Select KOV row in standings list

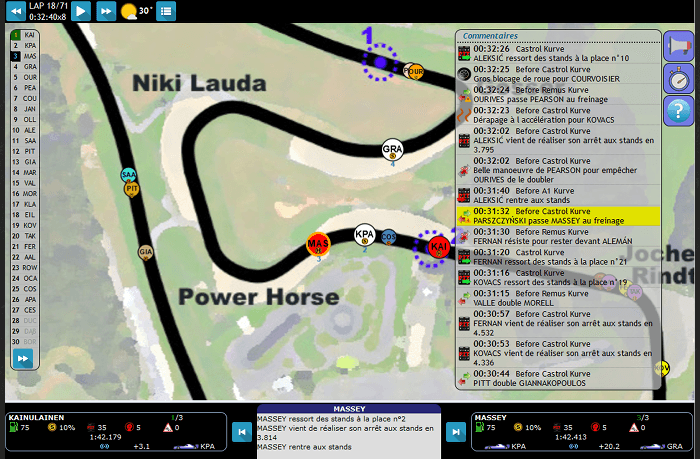(25, 225)
